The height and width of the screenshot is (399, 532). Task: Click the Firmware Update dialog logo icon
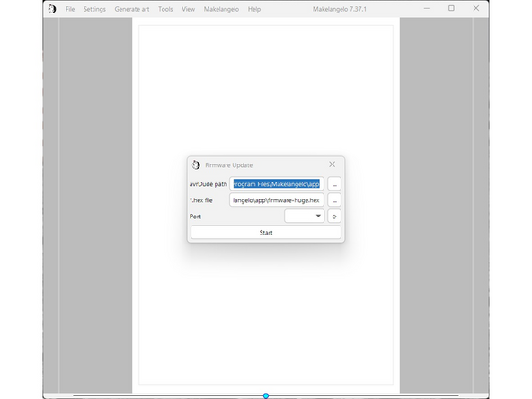pyautogui.click(x=196, y=164)
